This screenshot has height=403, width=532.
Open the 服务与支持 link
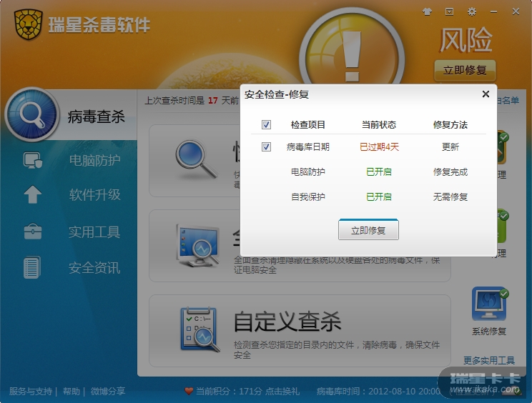pos(31,392)
